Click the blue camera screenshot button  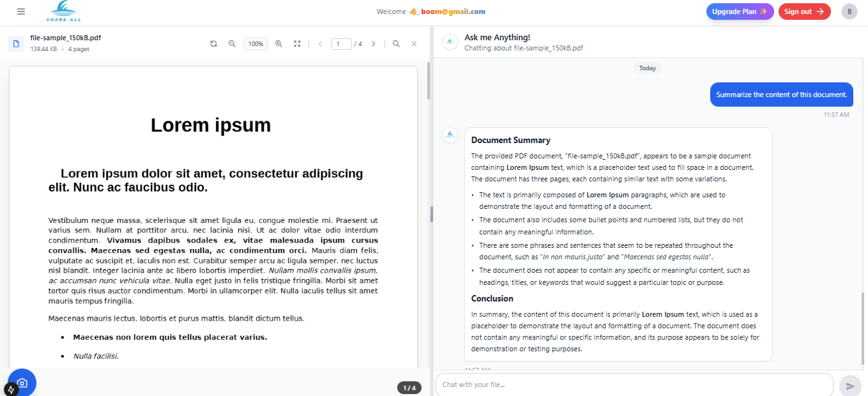(x=22, y=383)
